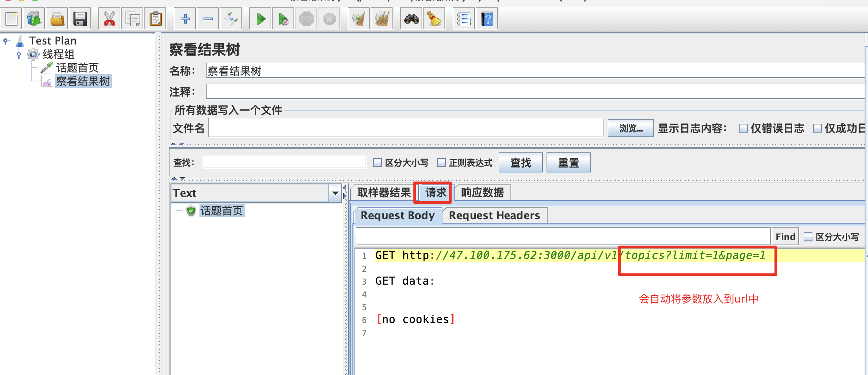Click the 浏览... browse button

coord(630,128)
